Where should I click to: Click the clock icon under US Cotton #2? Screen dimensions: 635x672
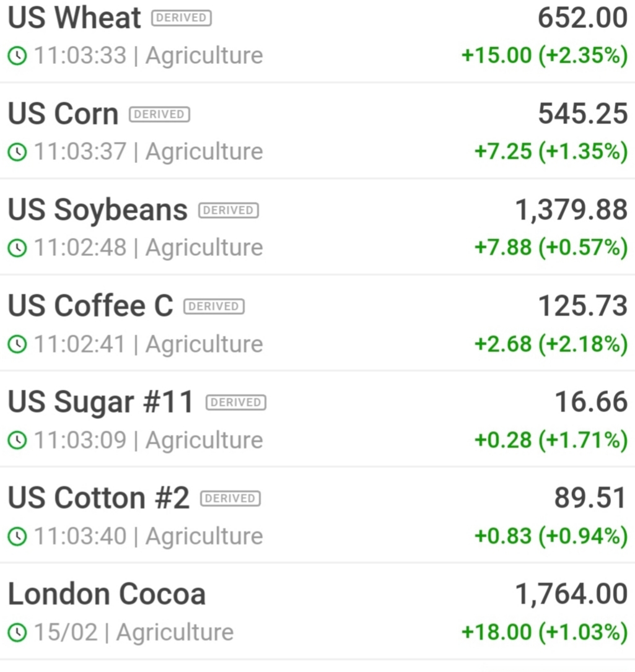coord(17,536)
